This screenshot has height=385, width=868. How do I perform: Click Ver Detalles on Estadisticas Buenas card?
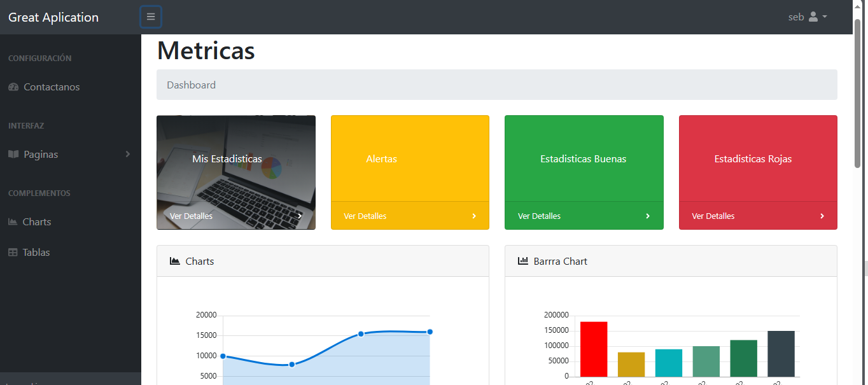[539, 216]
